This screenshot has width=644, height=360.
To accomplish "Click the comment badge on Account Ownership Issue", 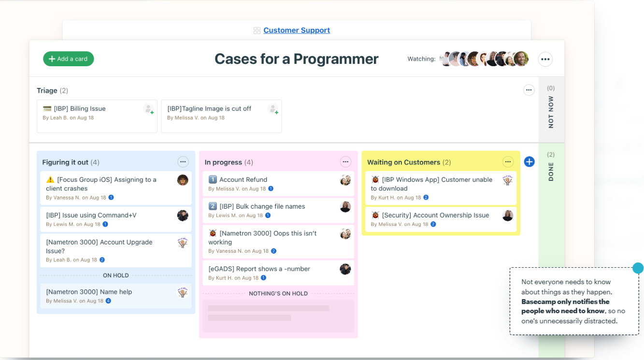I will coord(433,224).
